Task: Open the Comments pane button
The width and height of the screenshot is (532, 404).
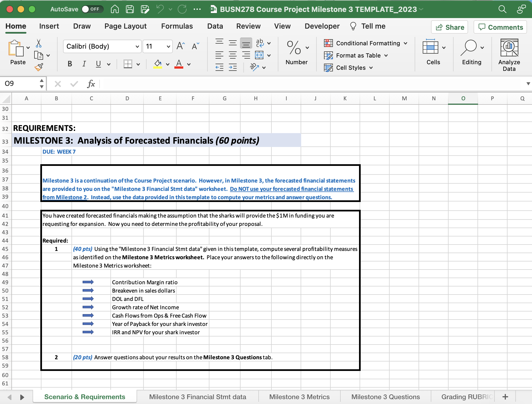Action: [500, 27]
